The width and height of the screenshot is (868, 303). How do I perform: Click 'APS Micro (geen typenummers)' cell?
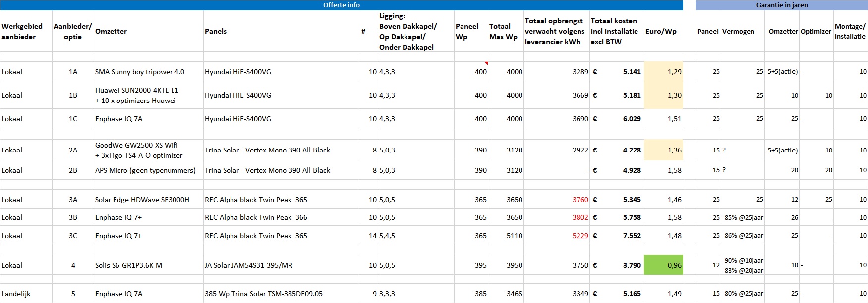pyautogui.click(x=149, y=170)
